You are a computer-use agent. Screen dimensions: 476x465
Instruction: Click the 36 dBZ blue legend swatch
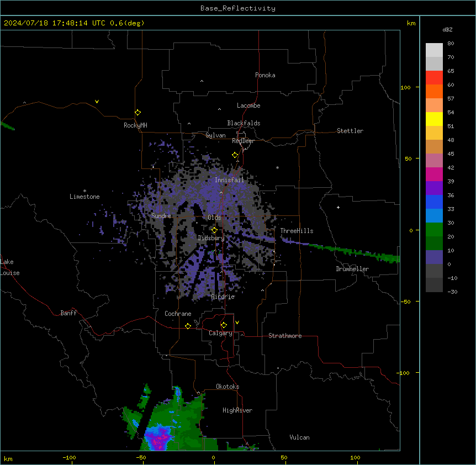pyautogui.click(x=434, y=202)
